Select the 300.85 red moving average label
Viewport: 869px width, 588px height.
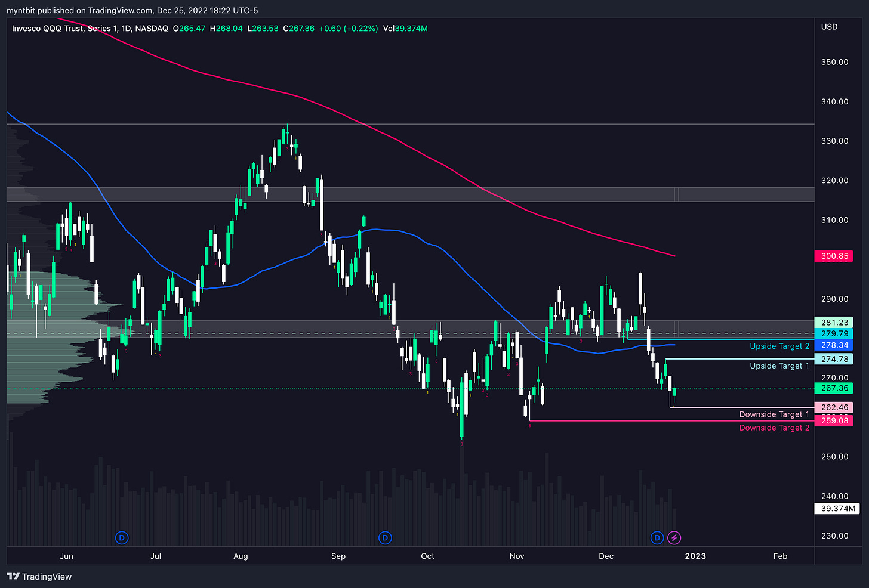(834, 256)
